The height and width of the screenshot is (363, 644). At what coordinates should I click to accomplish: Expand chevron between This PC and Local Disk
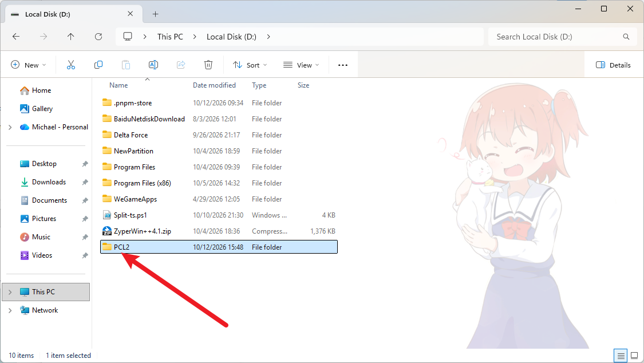point(195,37)
